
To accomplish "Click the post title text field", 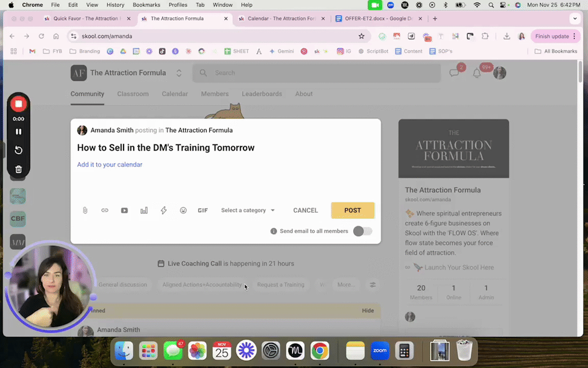I will [225, 148].
